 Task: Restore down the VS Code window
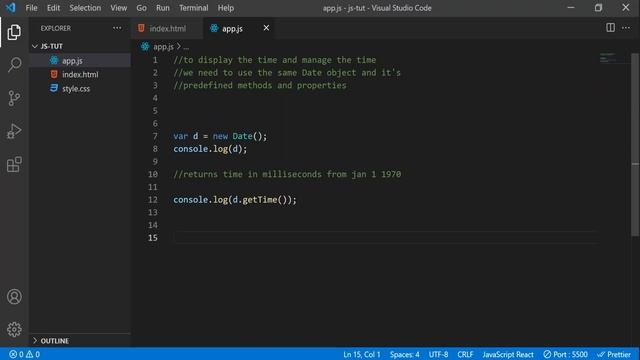click(x=598, y=7)
